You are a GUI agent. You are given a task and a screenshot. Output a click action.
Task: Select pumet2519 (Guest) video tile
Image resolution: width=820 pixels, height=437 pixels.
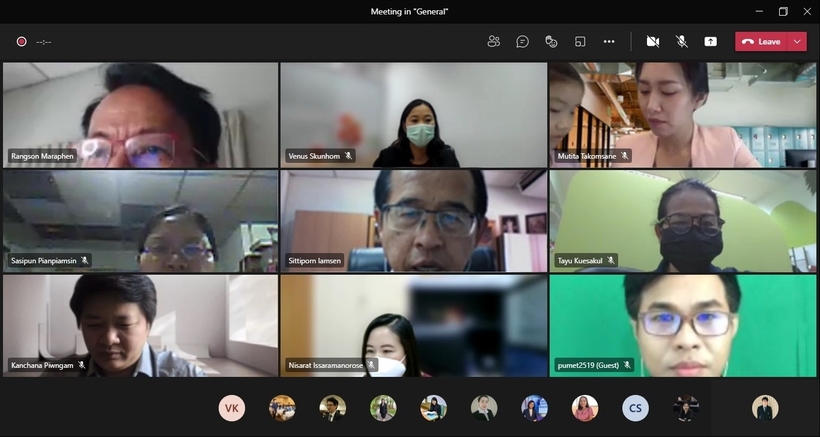tap(682, 326)
